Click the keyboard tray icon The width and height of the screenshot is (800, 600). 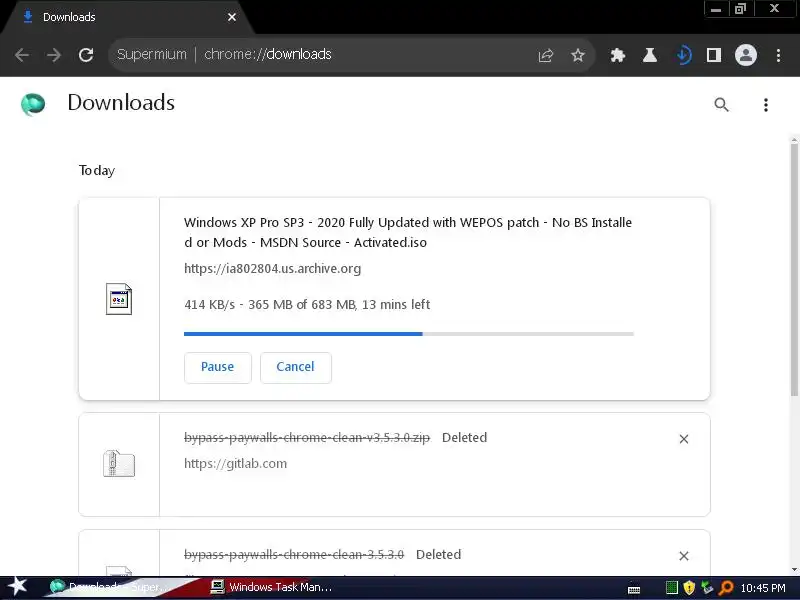coord(634,589)
